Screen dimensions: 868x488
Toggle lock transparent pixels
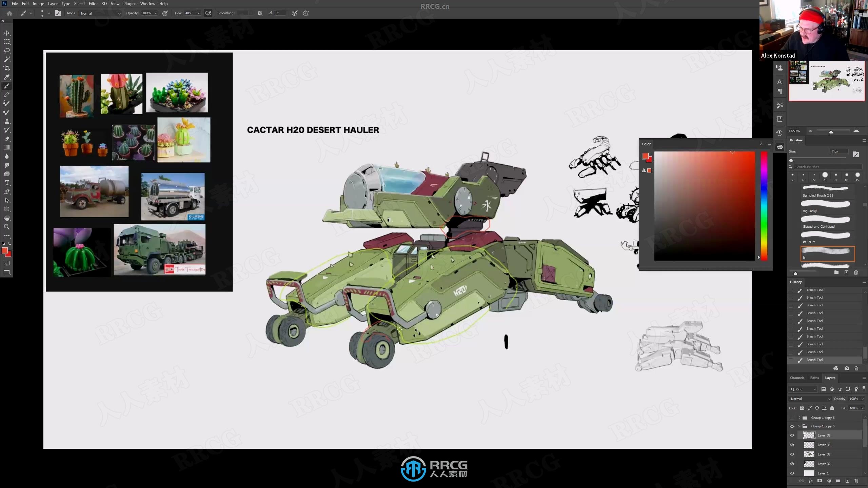click(802, 408)
